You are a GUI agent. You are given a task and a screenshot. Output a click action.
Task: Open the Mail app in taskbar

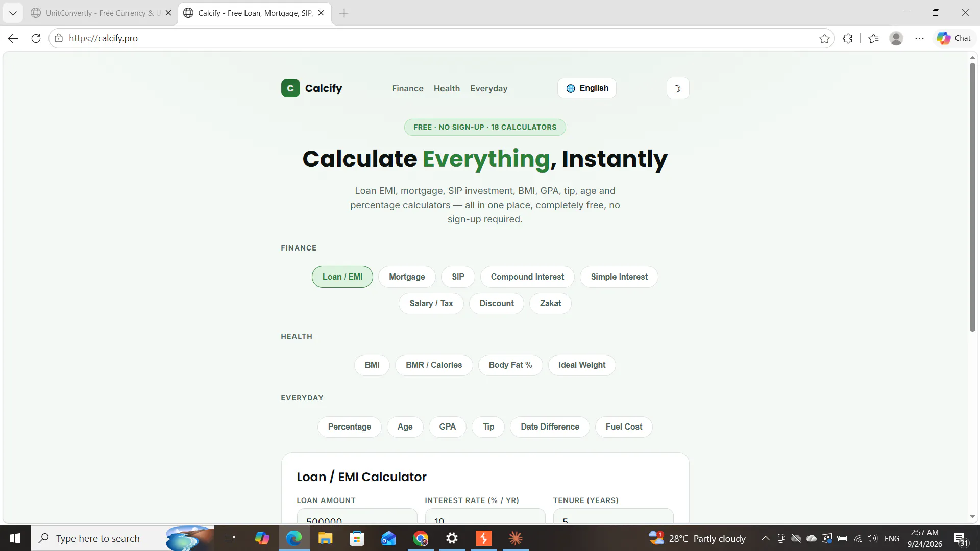tap(388, 538)
